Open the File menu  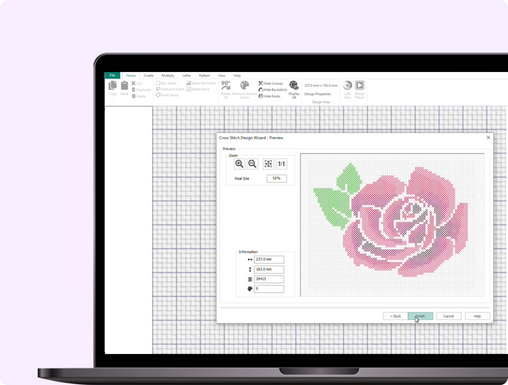[x=112, y=75]
